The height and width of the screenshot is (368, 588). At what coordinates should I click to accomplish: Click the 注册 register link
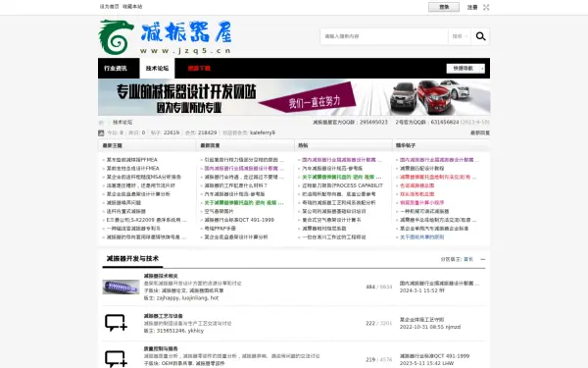click(x=472, y=7)
